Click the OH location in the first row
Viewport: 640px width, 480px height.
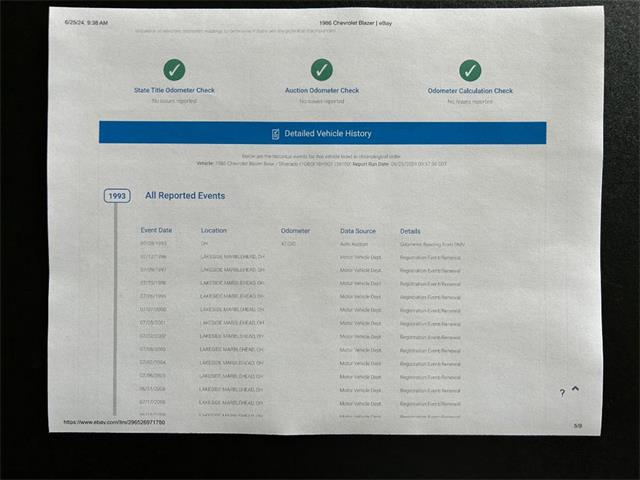tap(204, 244)
